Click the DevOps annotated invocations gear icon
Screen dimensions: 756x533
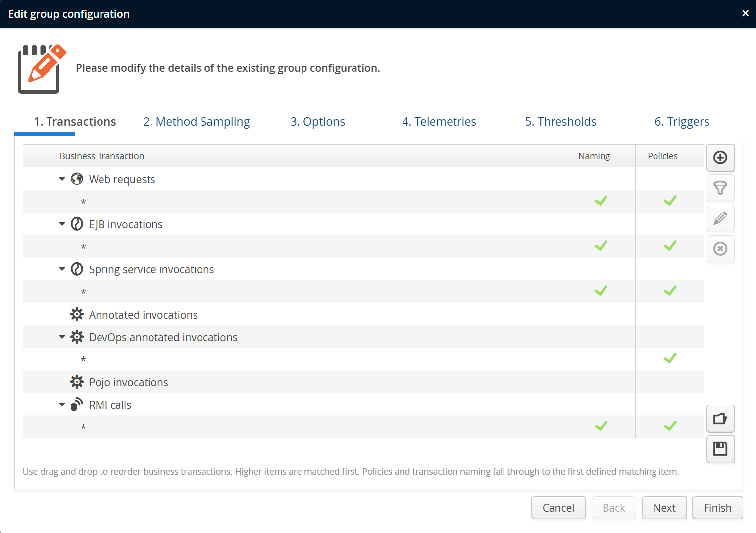point(77,337)
